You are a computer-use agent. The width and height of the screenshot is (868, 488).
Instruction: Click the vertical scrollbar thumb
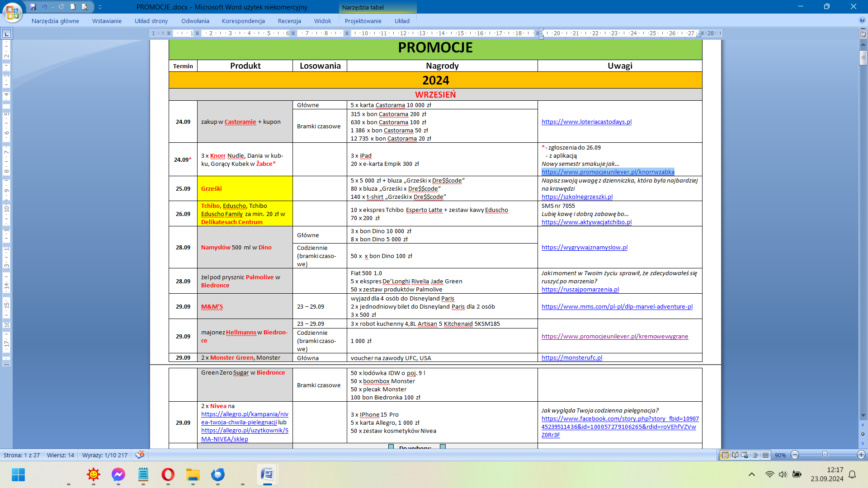click(x=863, y=58)
